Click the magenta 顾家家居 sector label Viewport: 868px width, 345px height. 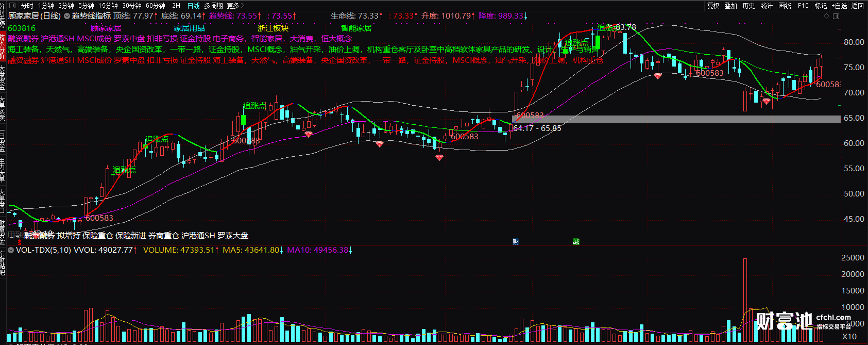pos(106,28)
